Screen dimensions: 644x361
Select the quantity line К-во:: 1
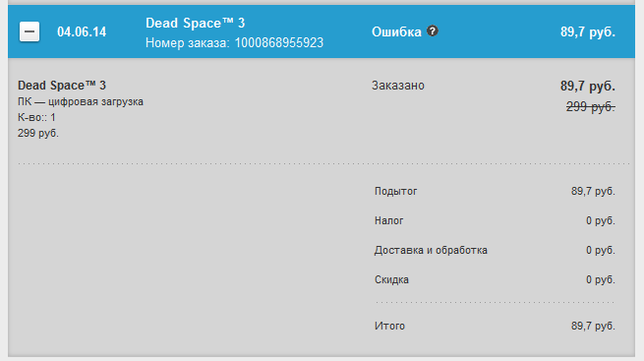point(36,117)
